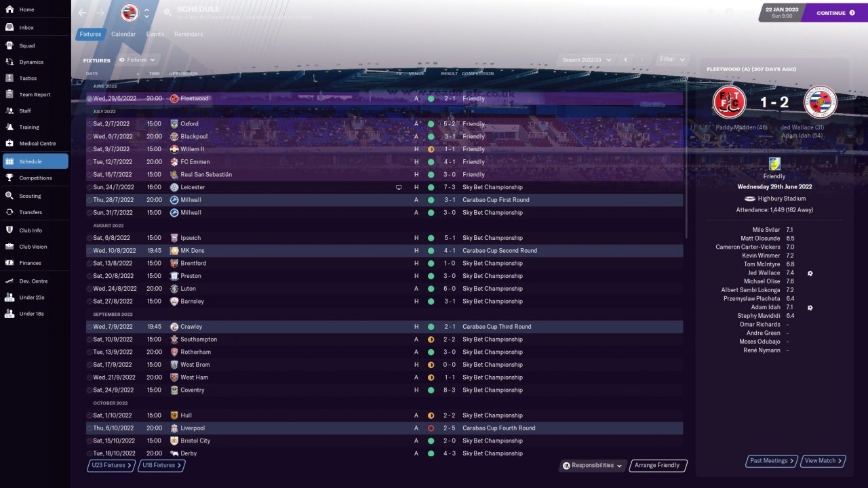Click the Fleetwood crest in the fixture list
Screen dimensions: 868x488
pos(174,99)
